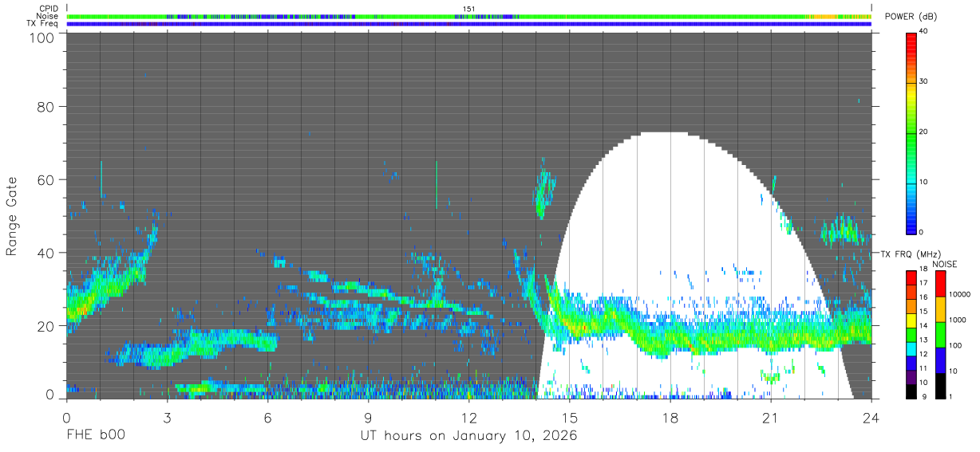Click the orange segment of the NOISE colorbar
The height and width of the screenshot is (452, 980).
939,309
